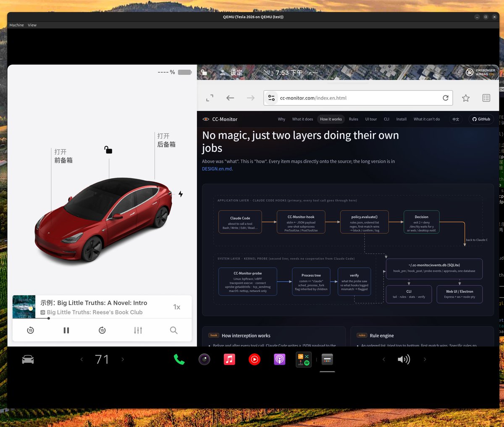Click the CC-Monitor-probe diagram box
This screenshot has width=504, height=427.
point(248,282)
